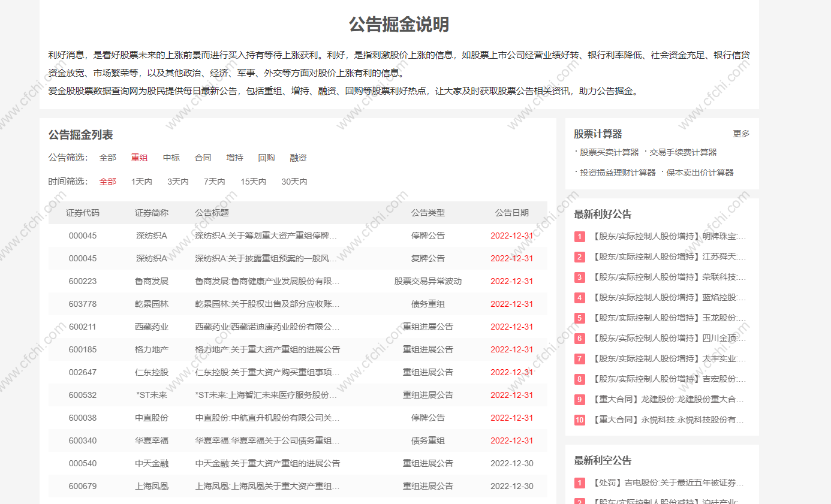Screen dimensions: 831x504
Task: Click stock code 000540
Action: coord(83,463)
